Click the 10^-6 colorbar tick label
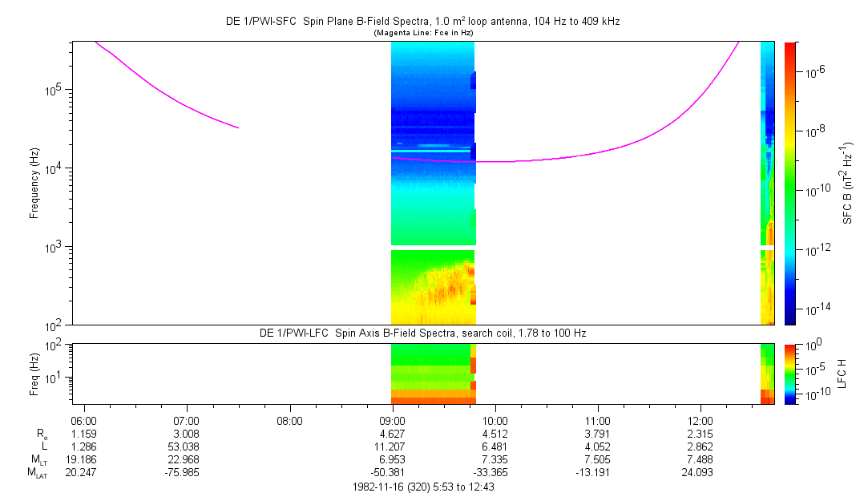 [x=813, y=71]
